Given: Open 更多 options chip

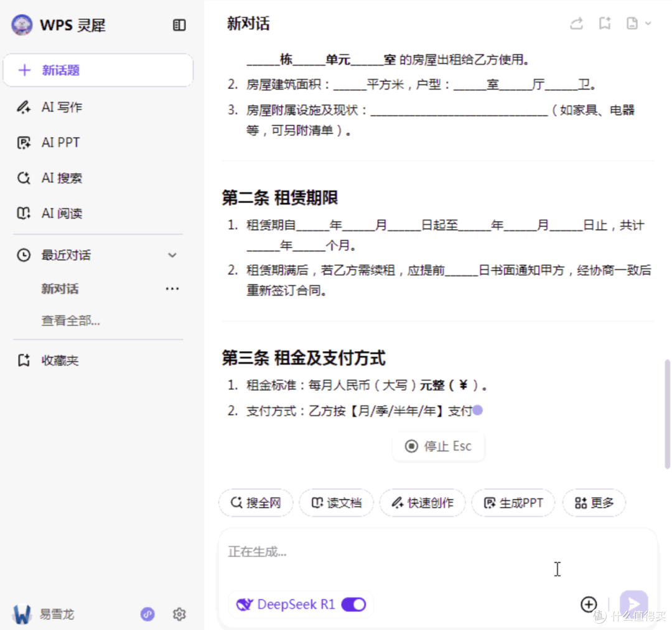Looking at the screenshot, I should [594, 502].
